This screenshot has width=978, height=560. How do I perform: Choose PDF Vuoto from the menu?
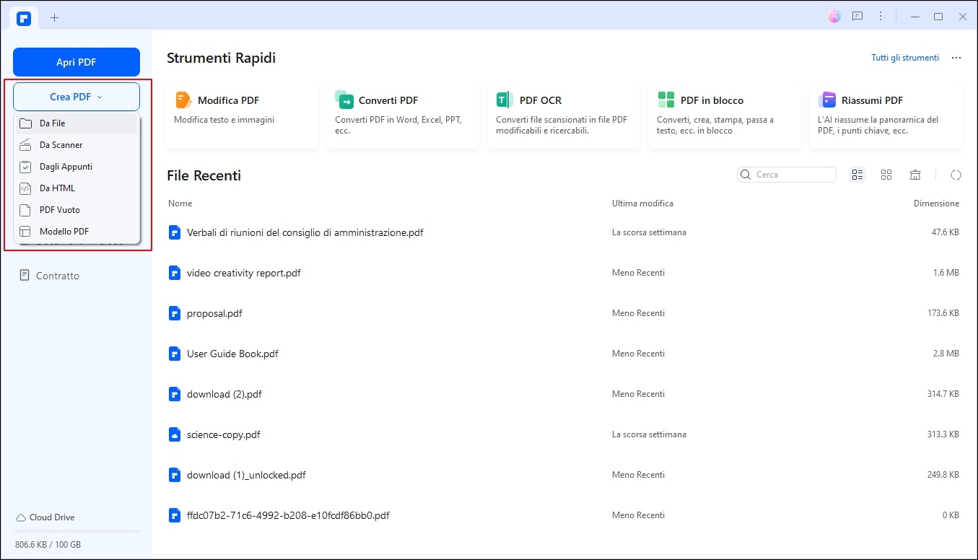[x=77, y=210]
